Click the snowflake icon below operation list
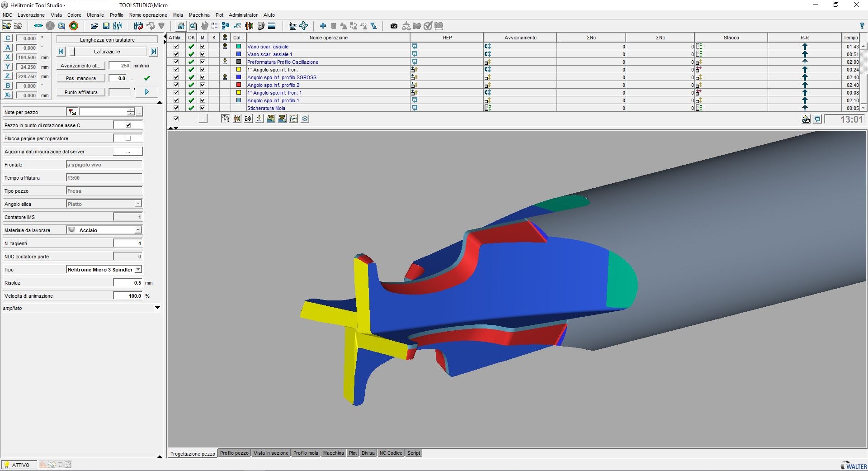Image resolution: width=868 pixels, height=471 pixels. 305,119
